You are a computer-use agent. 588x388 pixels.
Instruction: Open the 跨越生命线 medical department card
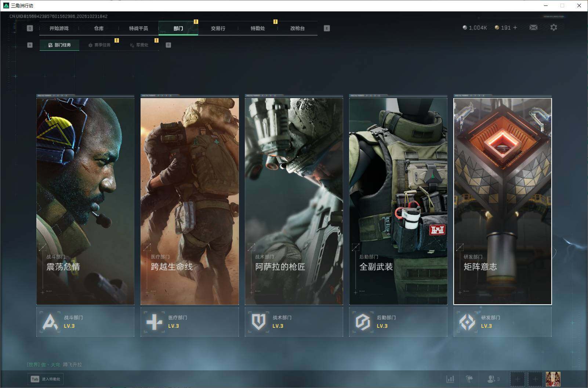[190, 201]
